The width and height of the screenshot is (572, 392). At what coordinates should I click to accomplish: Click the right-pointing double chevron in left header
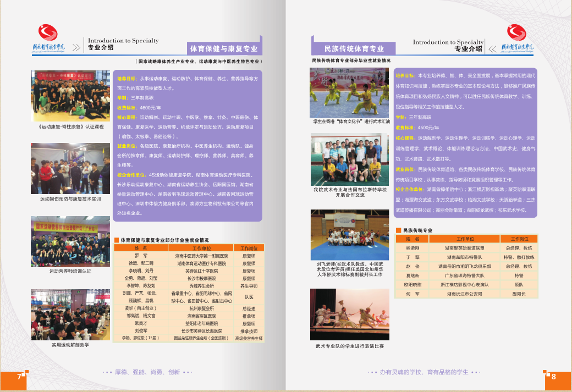[x=76, y=47]
